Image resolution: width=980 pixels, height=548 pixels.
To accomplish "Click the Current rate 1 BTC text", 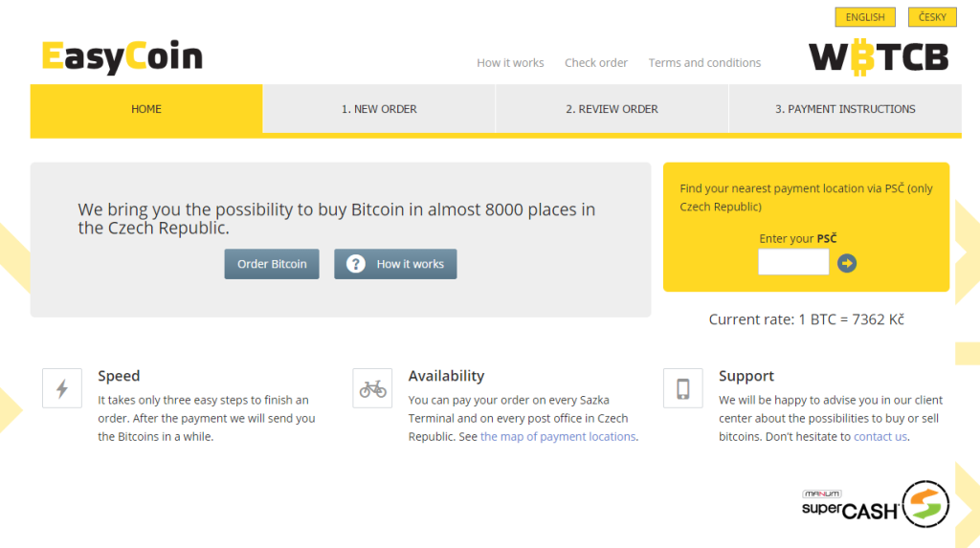I will [806, 319].
